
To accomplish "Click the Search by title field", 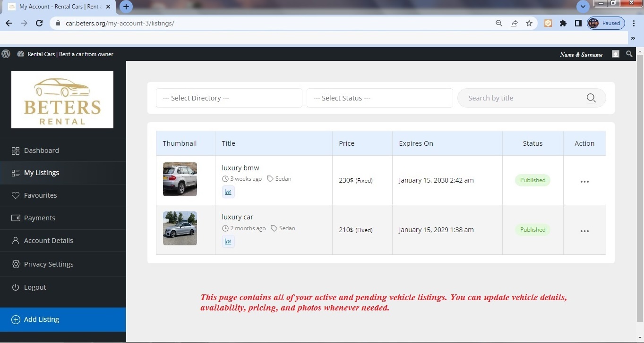I will click(x=532, y=98).
